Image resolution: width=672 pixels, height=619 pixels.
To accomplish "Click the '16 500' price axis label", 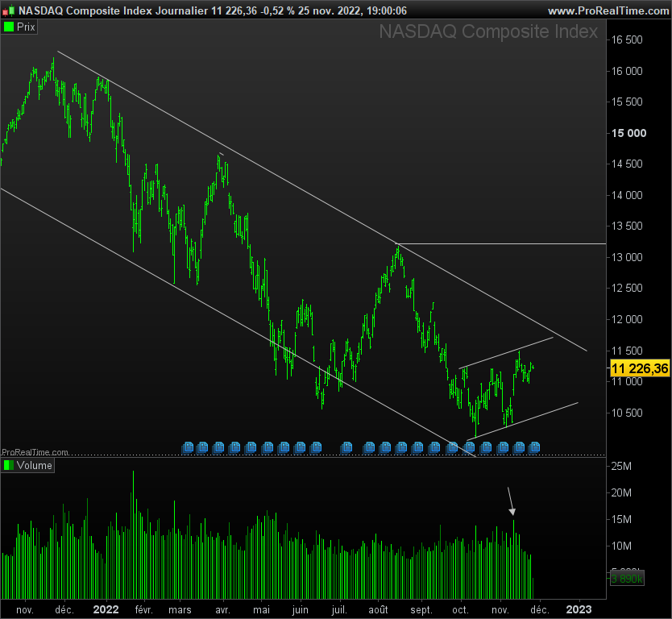I will tap(627, 39).
